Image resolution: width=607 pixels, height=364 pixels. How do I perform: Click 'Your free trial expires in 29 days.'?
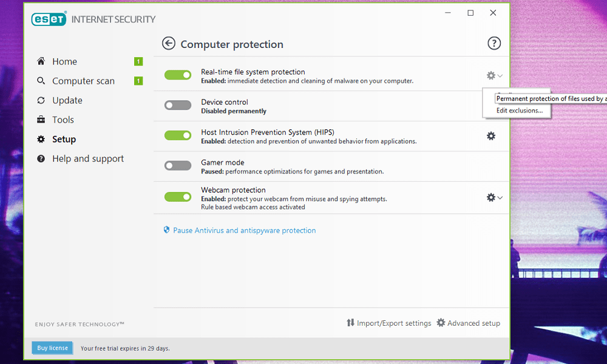tap(125, 348)
